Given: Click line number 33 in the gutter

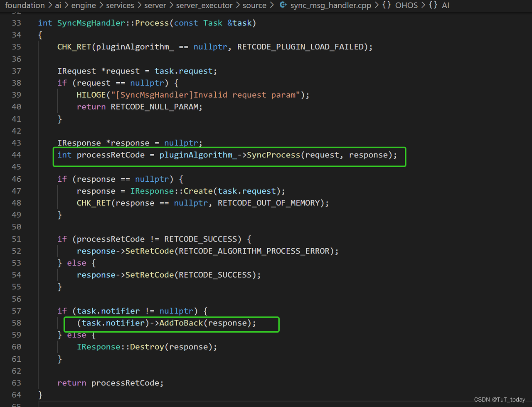Looking at the screenshot, I should 17,23.
